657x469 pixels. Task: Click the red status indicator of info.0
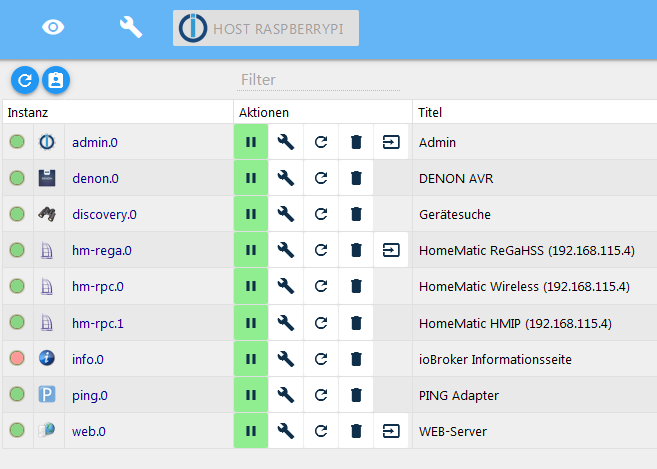tap(17, 358)
